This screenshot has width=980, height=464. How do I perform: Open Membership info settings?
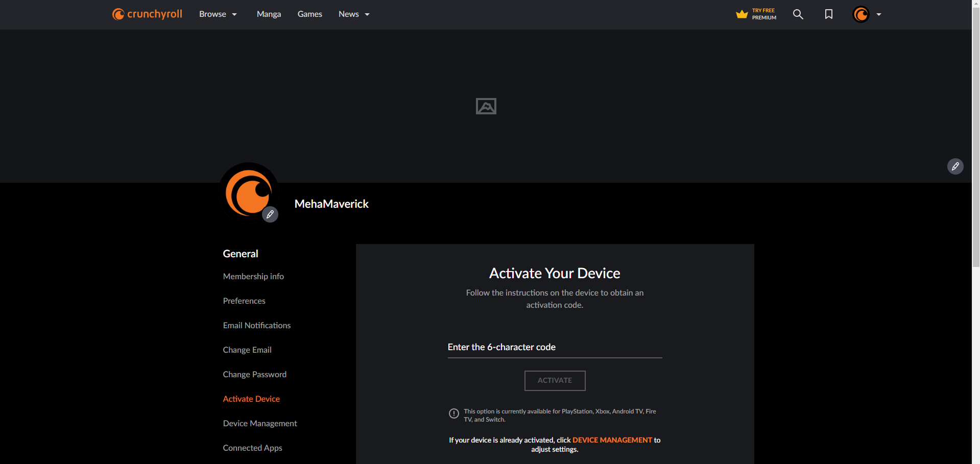(x=253, y=276)
